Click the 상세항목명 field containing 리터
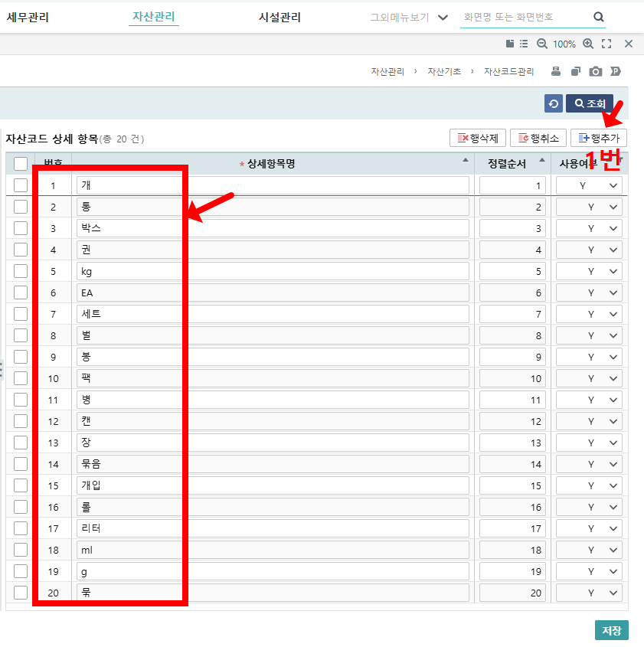Image resolution: width=644 pixels, height=647 pixels. (x=273, y=529)
